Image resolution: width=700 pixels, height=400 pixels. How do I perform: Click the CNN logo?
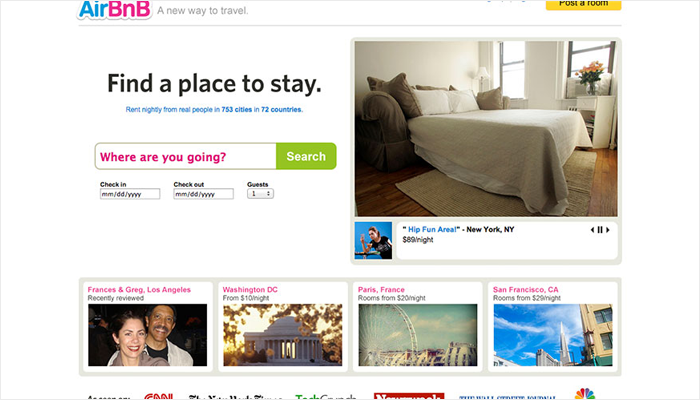coord(158,396)
